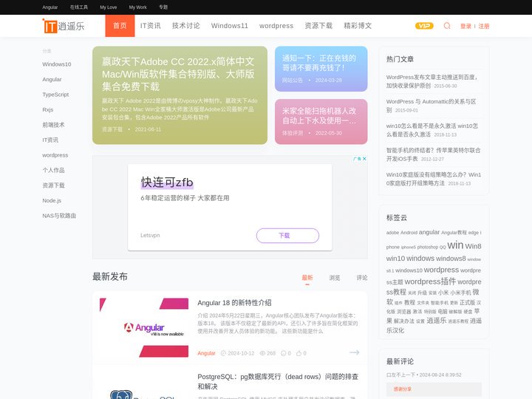Open hot article WordPress 与 Automattic的关系
The height and width of the screenshot is (399, 532).
tap(431, 106)
